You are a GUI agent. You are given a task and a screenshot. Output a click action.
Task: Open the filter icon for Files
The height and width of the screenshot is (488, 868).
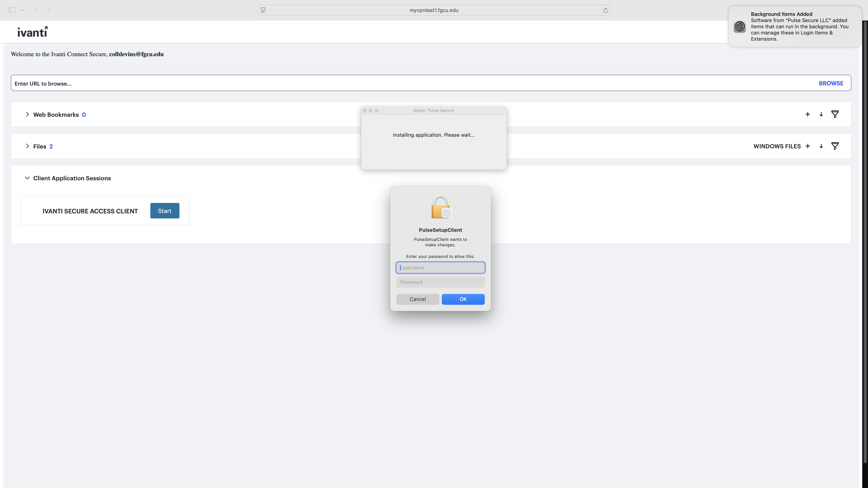[x=835, y=146]
